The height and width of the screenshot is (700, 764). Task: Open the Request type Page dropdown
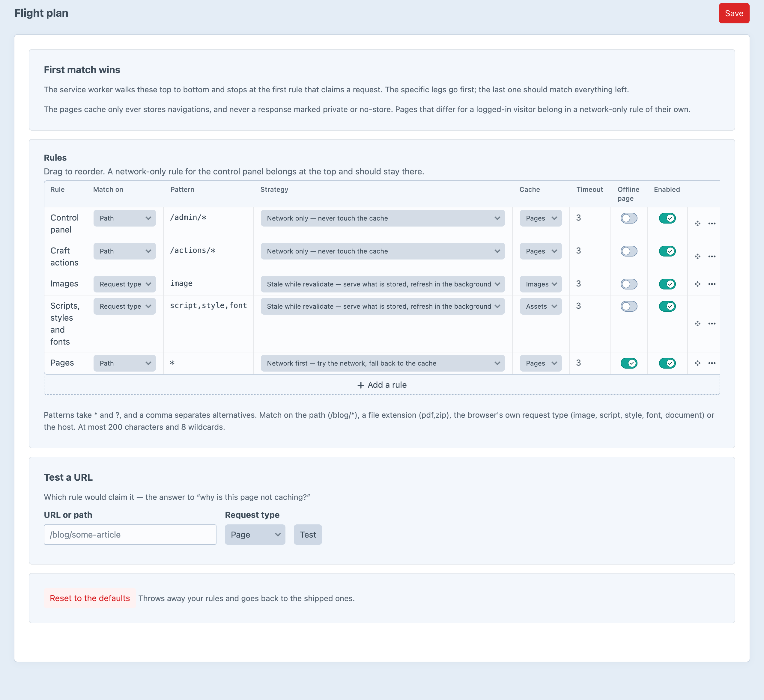[x=255, y=535]
